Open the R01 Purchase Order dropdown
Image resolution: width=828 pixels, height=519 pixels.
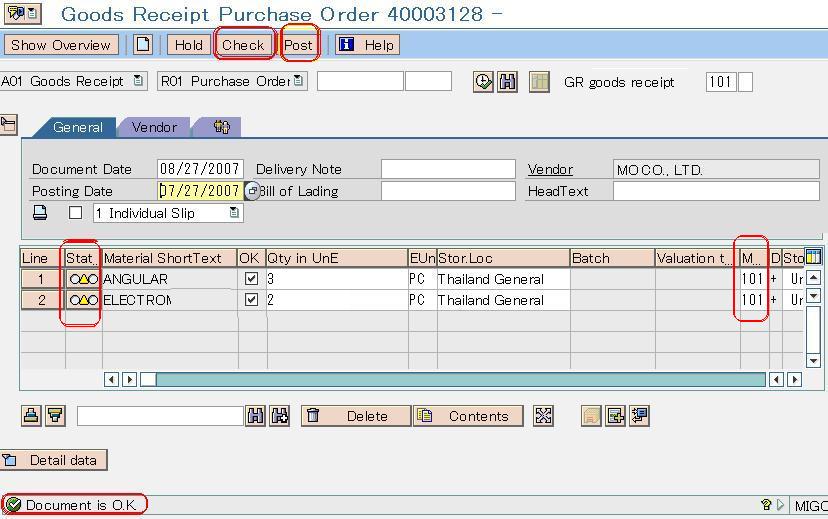[x=298, y=81]
